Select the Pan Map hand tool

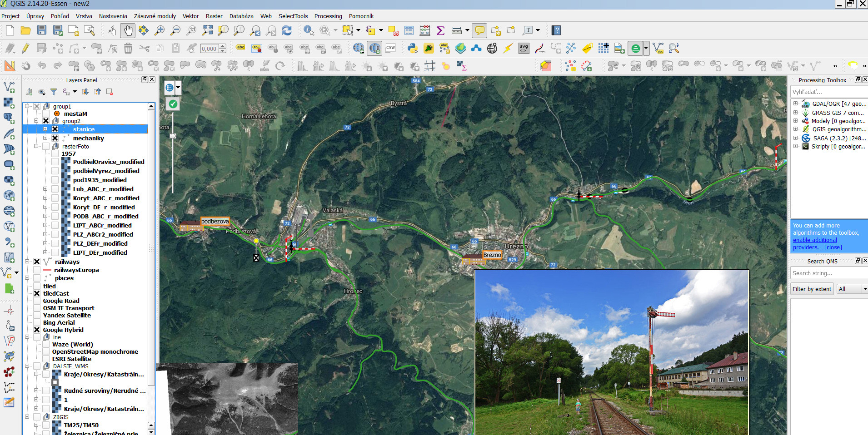click(x=128, y=30)
